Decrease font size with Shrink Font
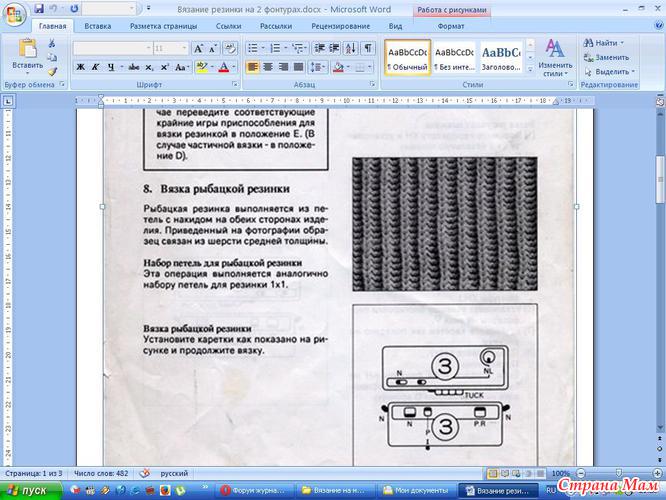The width and height of the screenshot is (666, 500). coord(213,48)
